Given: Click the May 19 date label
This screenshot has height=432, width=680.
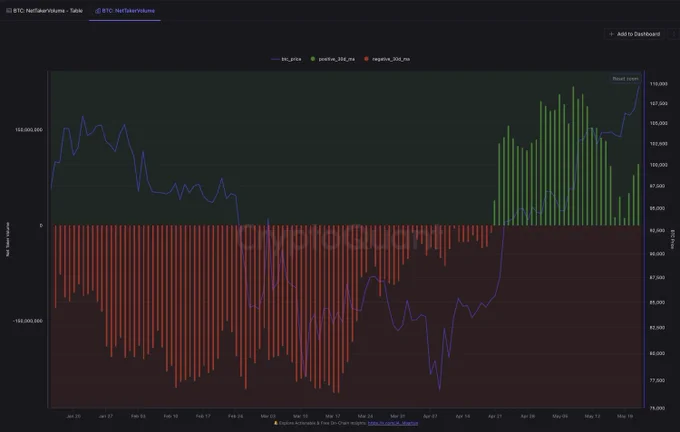Looking at the screenshot, I should tap(625, 416).
